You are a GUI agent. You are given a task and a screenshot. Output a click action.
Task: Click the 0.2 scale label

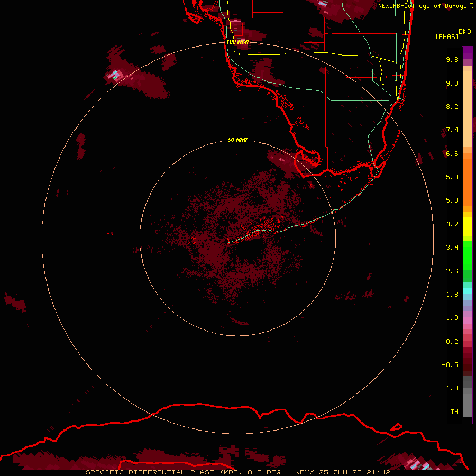click(x=452, y=342)
